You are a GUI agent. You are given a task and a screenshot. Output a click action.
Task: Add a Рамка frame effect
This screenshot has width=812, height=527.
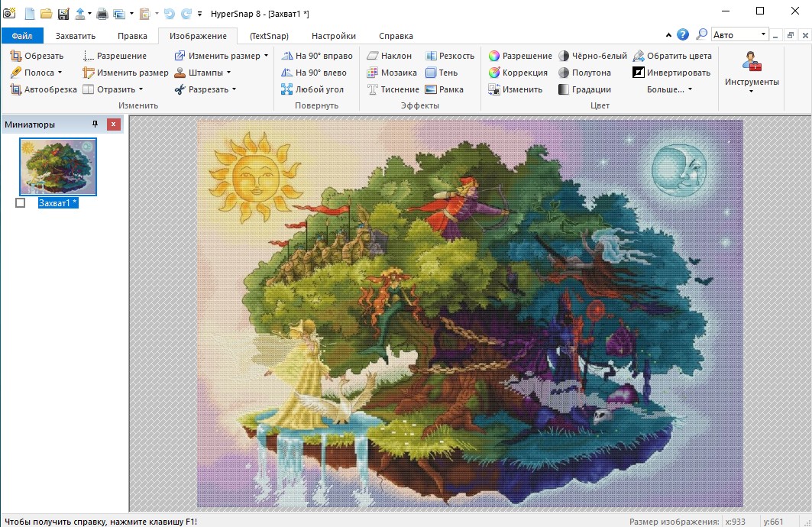(445, 89)
